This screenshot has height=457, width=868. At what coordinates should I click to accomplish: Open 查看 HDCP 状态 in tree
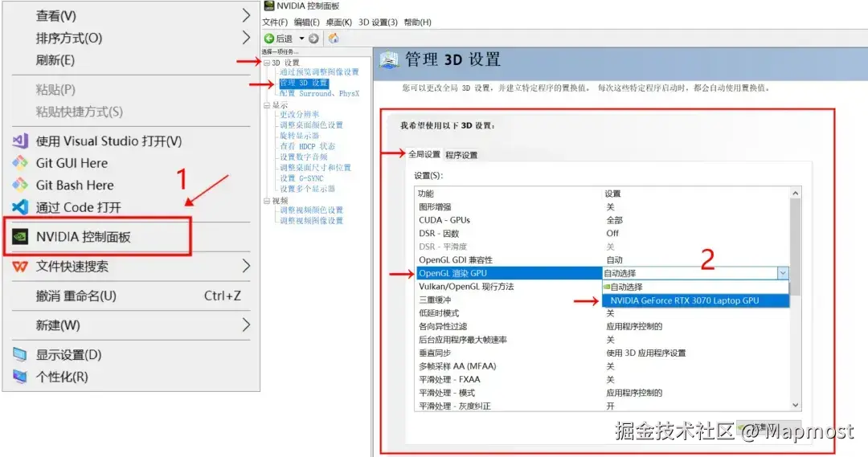click(x=307, y=146)
